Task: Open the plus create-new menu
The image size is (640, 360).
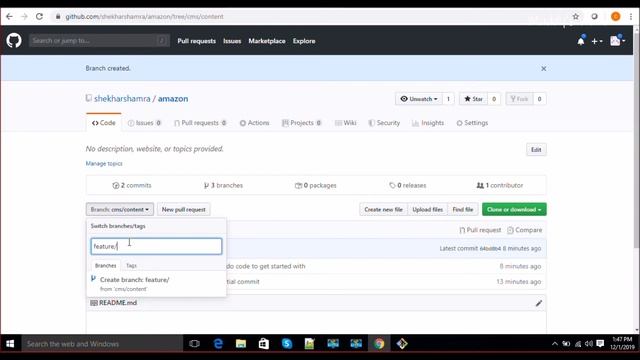Action: [597, 41]
